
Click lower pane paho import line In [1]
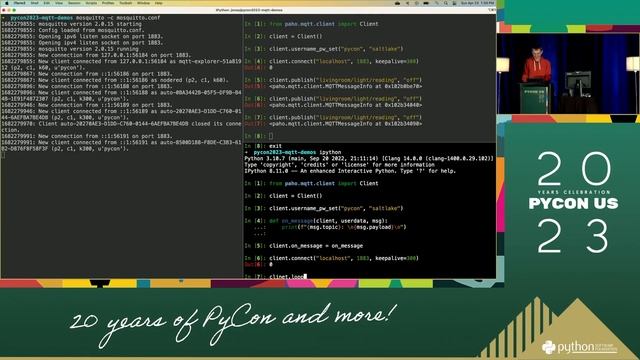pyautogui.click(x=311, y=184)
